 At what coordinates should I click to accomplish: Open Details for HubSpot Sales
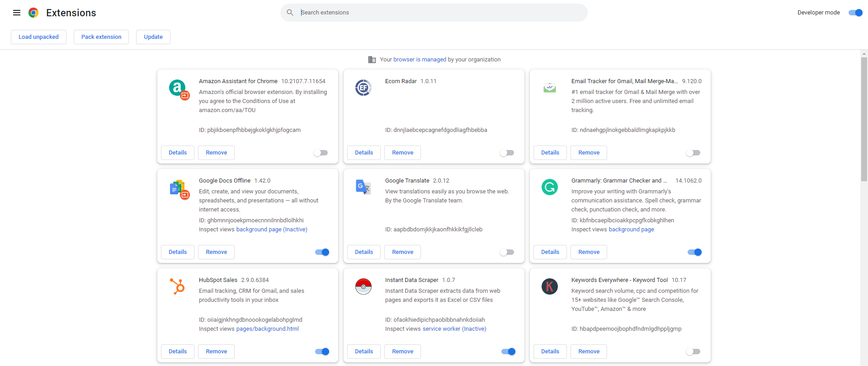178,352
